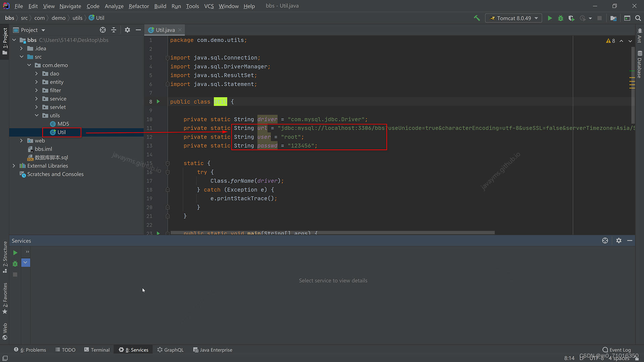Collapse all nodes in the Project panel
Screen dimensions: 644x362
click(x=114, y=30)
